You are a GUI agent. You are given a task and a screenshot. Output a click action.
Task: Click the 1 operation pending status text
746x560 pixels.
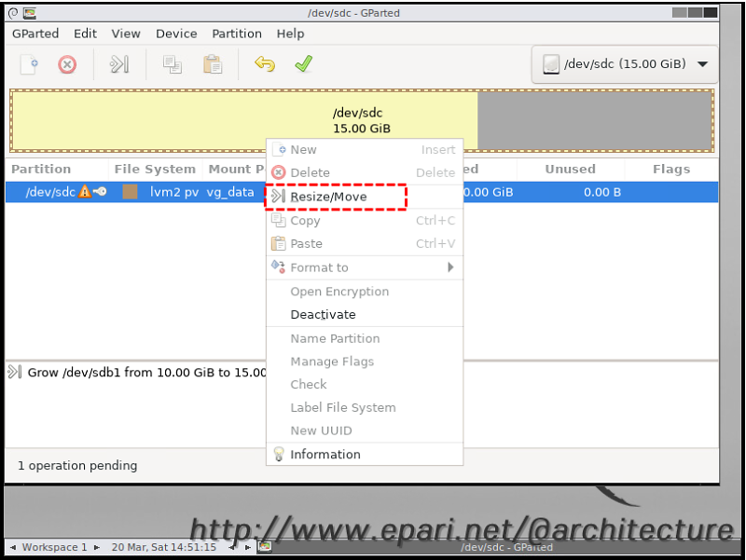pyautogui.click(x=77, y=465)
